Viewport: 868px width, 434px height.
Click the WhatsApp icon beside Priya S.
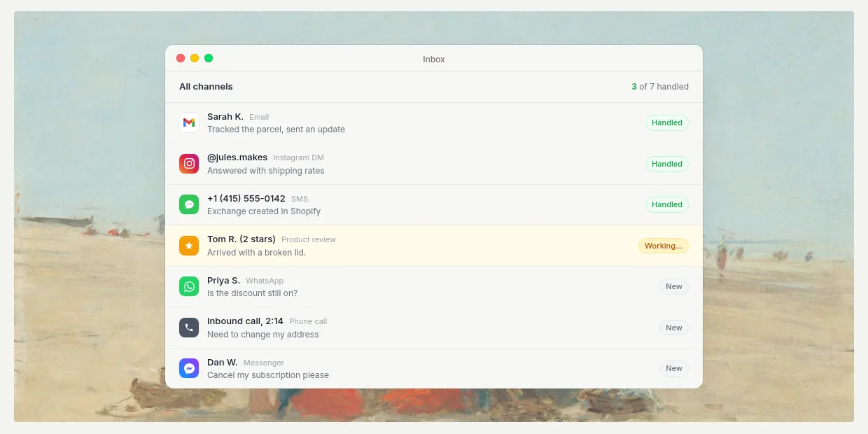pos(189,286)
